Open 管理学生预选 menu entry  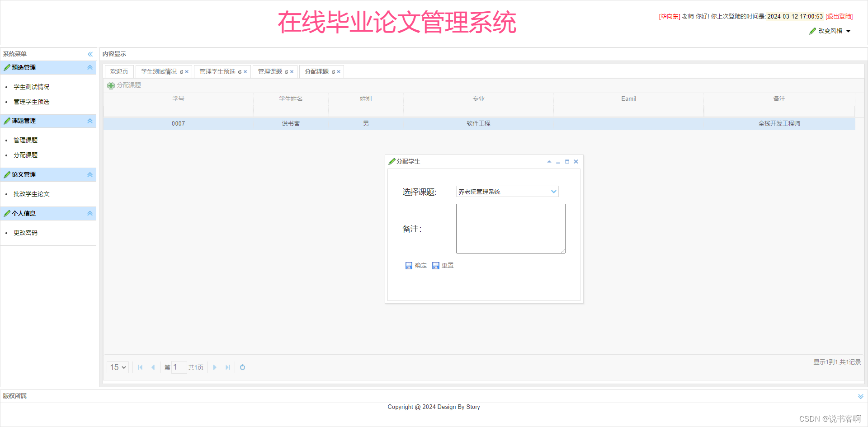coord(32,102)
